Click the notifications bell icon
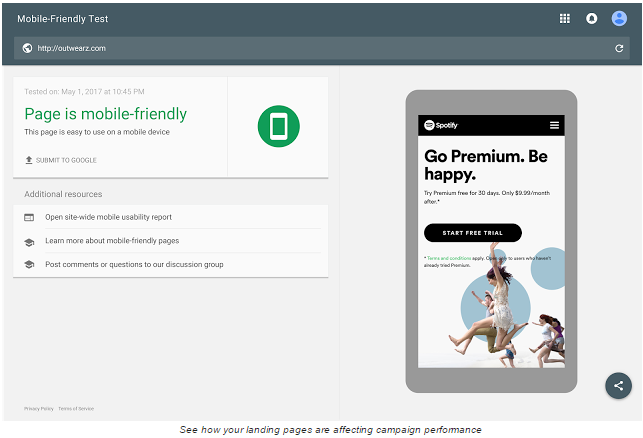The image size is (643, 438). 592,18
